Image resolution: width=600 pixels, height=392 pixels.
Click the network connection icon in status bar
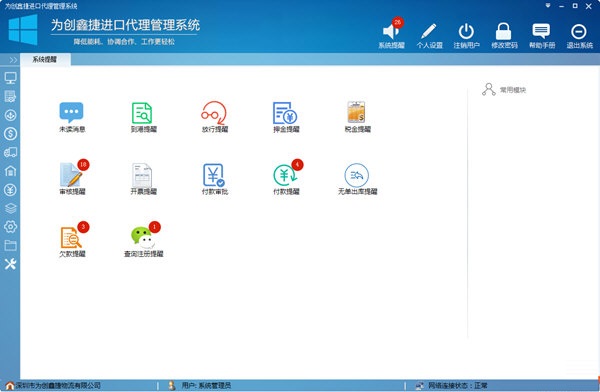tap(419, 385)
